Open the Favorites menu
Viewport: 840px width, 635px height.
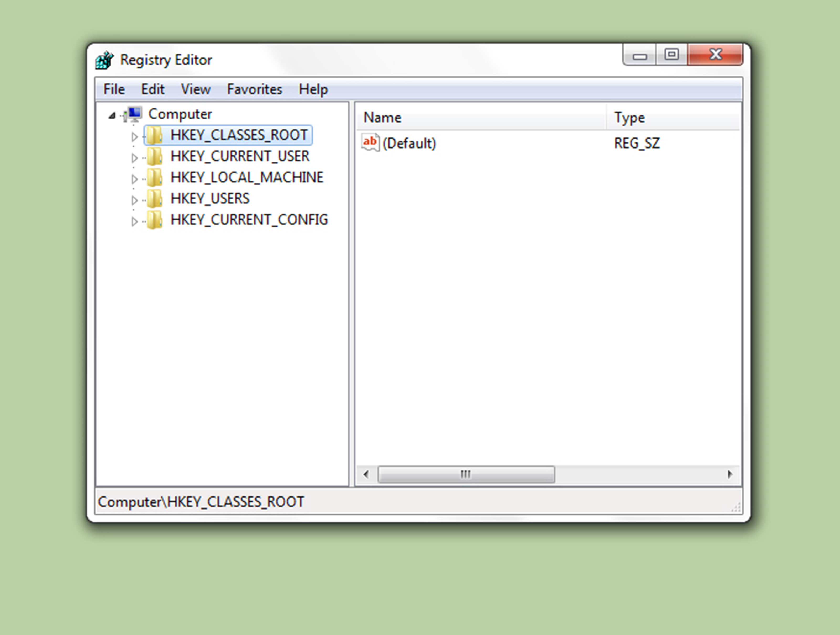[x=254, y=89]
